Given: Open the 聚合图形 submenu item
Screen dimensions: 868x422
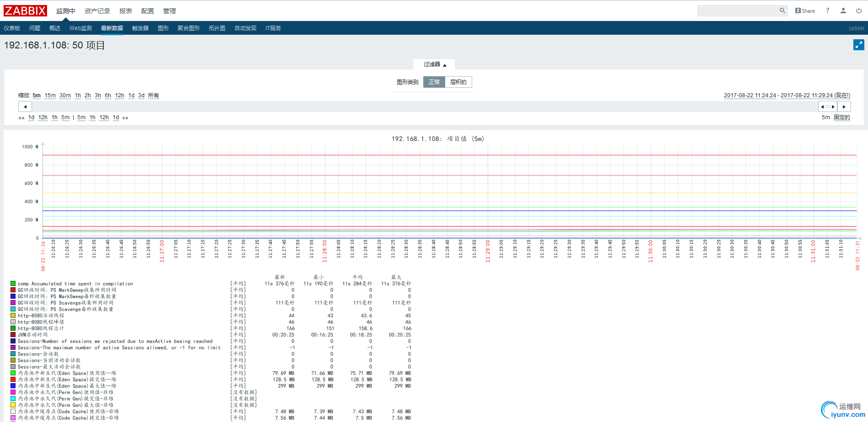Looking at the screenshot, I should click(188, 28).
